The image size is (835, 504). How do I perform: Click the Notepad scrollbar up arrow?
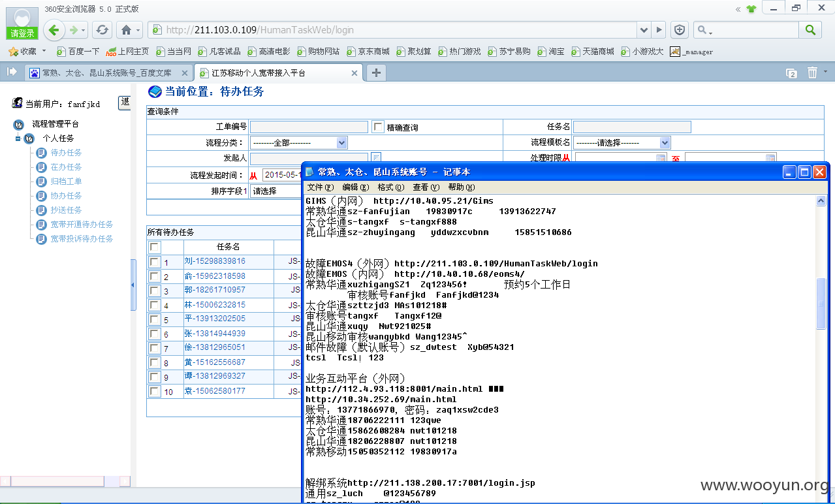coord(821,201)
